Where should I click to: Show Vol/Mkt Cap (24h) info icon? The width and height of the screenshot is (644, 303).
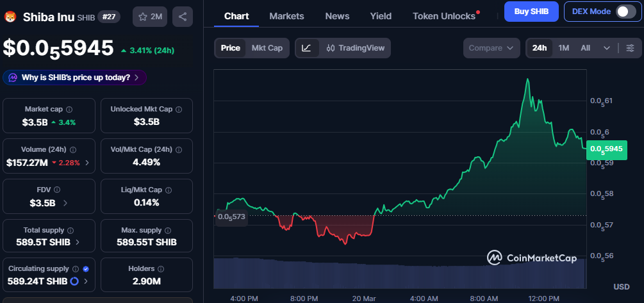[x=179, y=150]
